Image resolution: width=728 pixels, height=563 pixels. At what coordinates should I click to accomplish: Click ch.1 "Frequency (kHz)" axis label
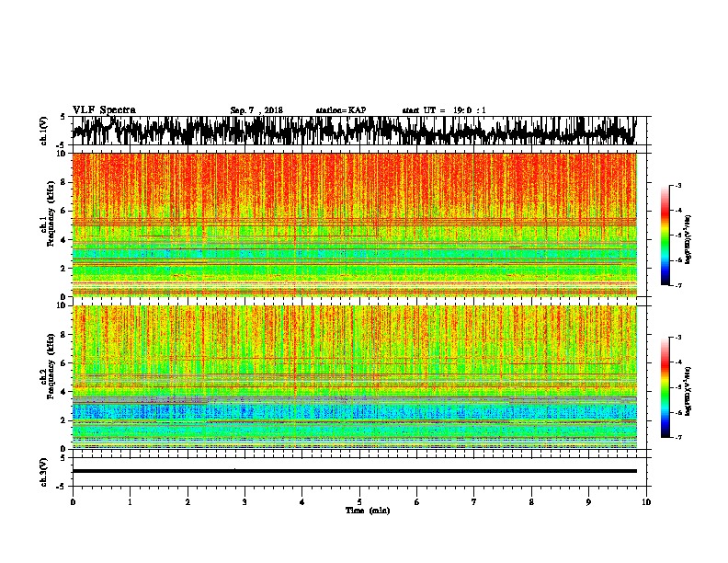tap(51, 213)
